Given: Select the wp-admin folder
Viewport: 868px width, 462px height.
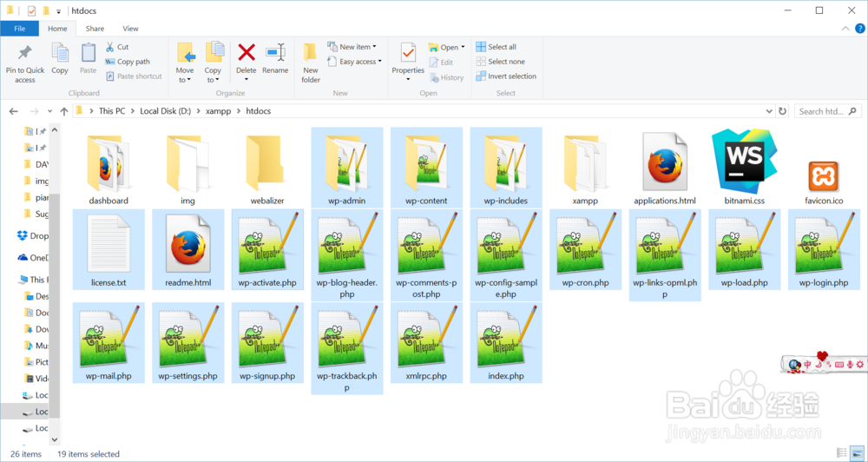Looking at the screenshot, I should tap(347, 168).
